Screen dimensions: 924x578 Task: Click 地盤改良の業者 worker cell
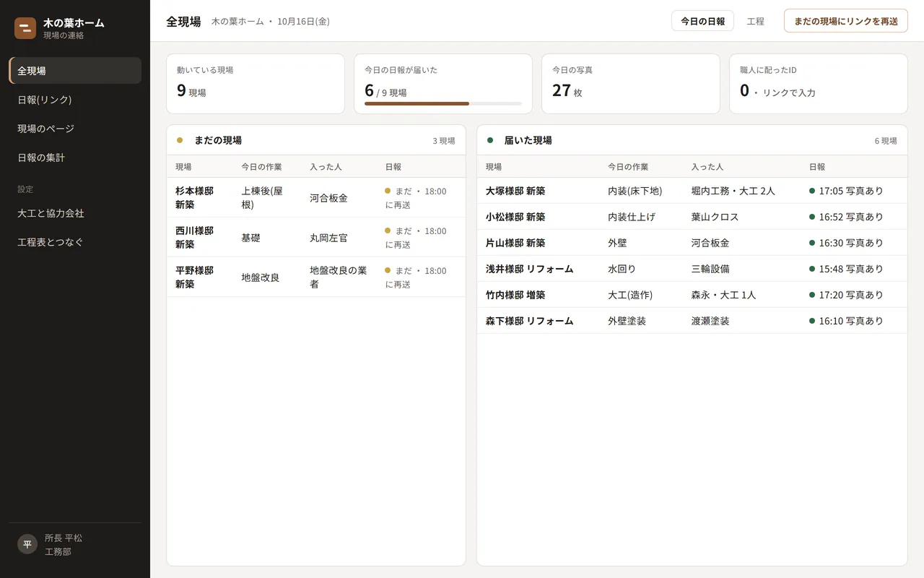coord(339,277)
